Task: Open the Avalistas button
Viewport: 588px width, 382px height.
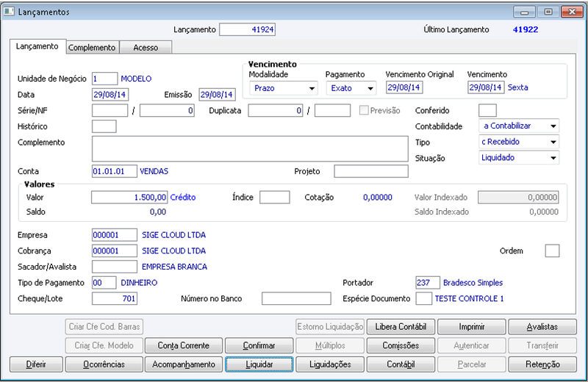Action: [542, 327]
